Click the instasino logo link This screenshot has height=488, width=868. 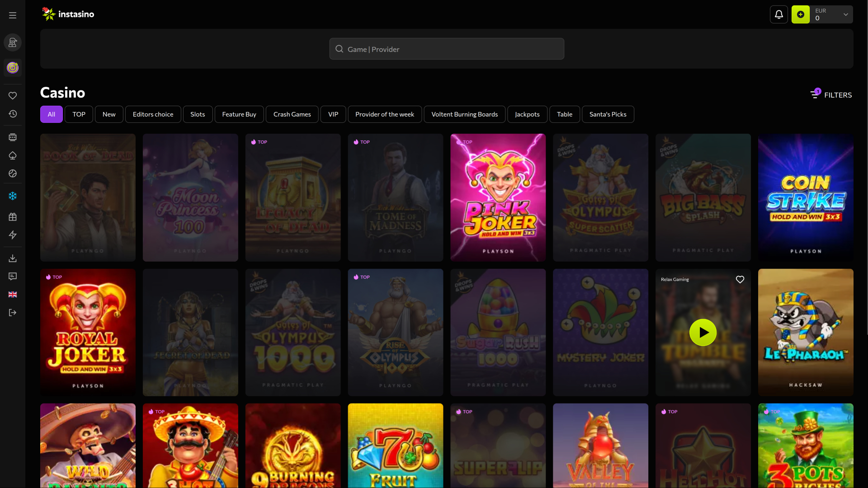pyautogui.click(x=68, y=14)
